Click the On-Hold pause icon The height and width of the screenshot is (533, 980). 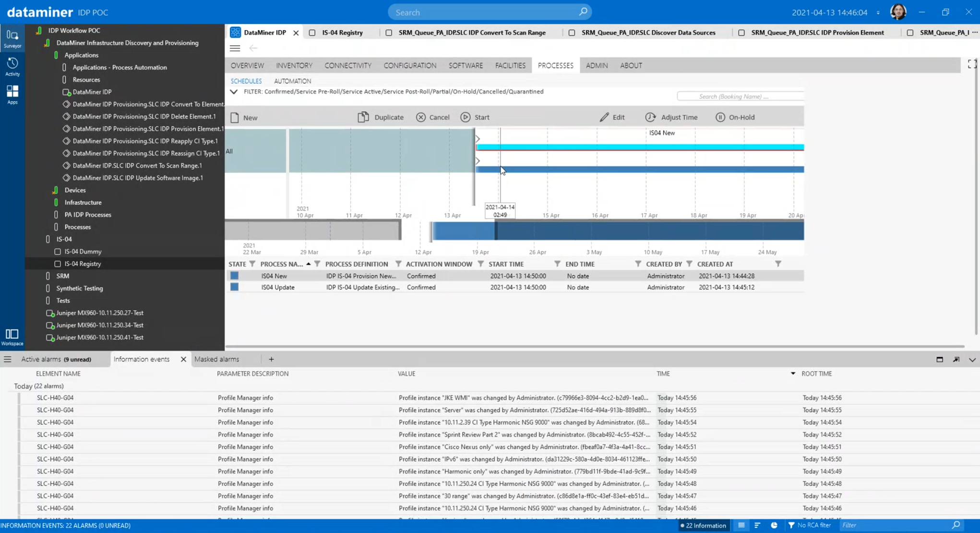tap(720, 117)
